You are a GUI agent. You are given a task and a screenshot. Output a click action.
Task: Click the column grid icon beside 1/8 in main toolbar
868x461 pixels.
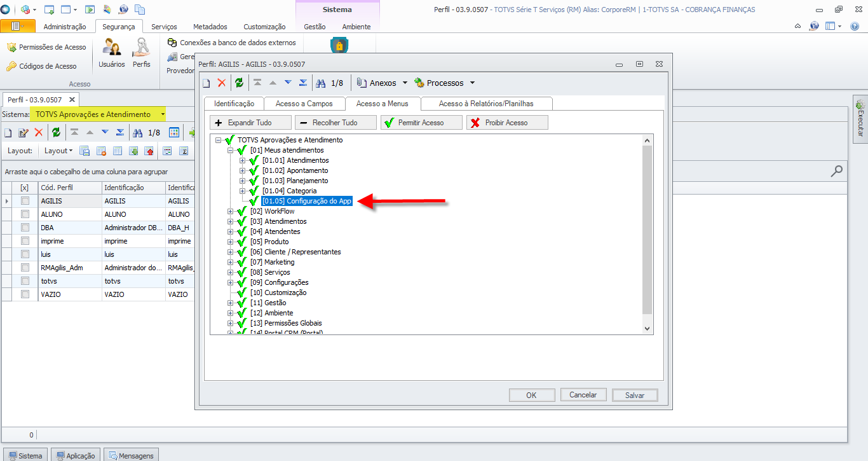[174, 133]
